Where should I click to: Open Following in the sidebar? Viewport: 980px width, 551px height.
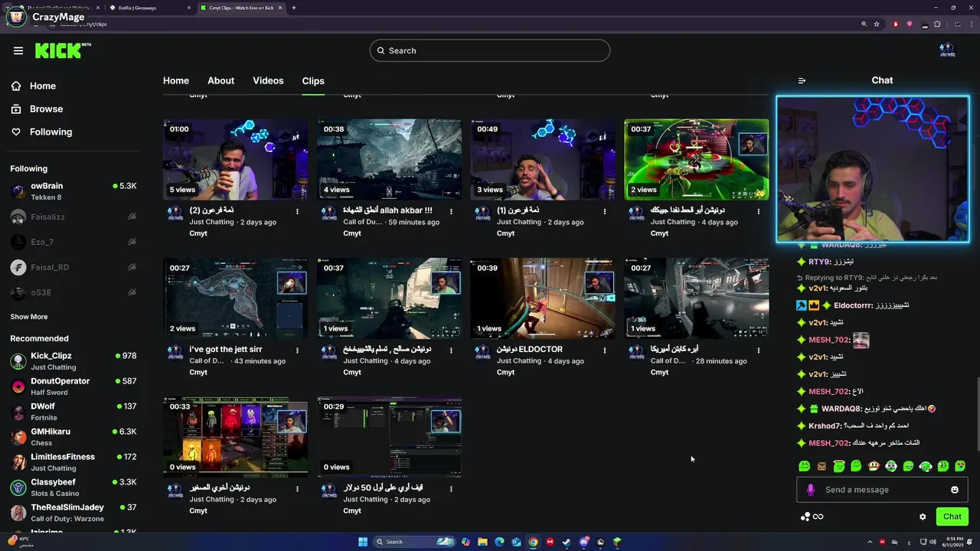click(x=51, y=132)
